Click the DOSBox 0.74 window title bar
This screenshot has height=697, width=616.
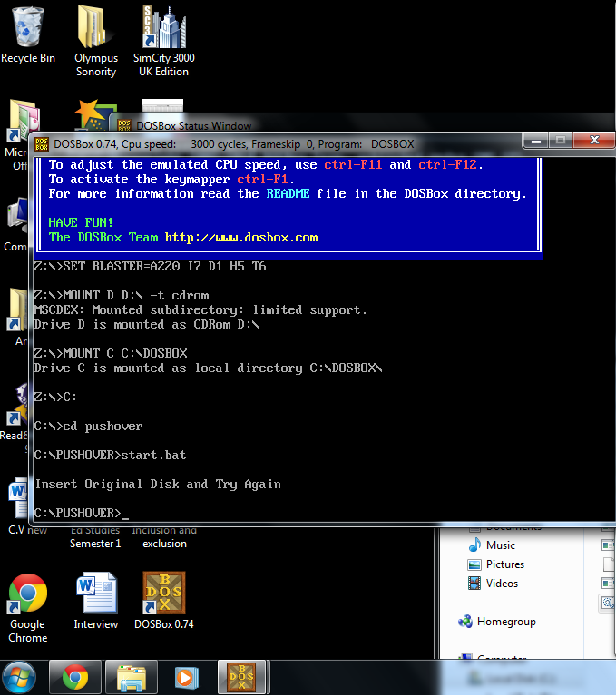click(272, 143)
